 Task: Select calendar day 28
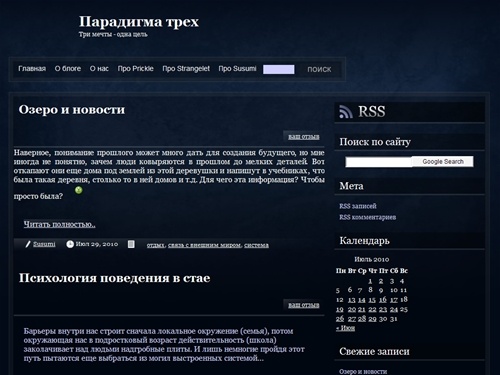point(362,319)
